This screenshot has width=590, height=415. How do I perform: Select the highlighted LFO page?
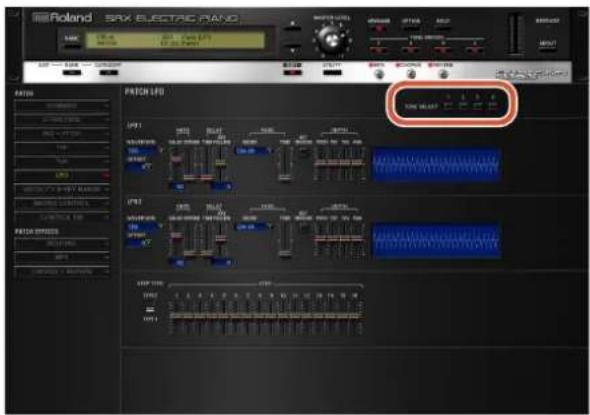tap(62, 175)
